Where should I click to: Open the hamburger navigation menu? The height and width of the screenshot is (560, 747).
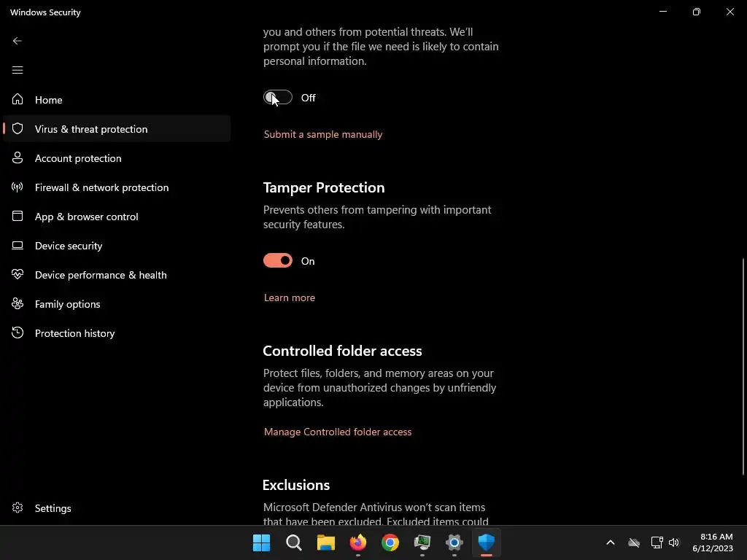click(x=18, y=70)
